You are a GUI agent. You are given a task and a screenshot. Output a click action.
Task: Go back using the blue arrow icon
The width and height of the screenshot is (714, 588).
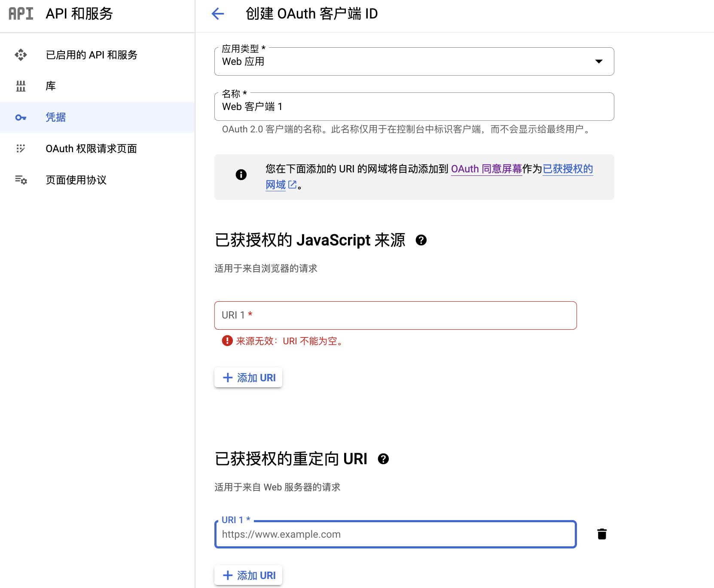(218, 14)
